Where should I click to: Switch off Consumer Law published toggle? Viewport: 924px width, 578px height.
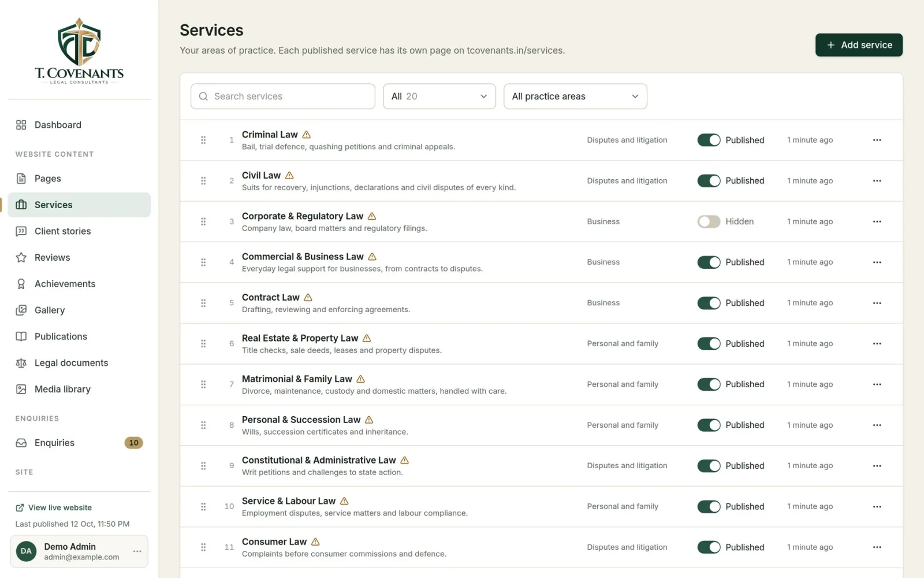tap(709, 547)
